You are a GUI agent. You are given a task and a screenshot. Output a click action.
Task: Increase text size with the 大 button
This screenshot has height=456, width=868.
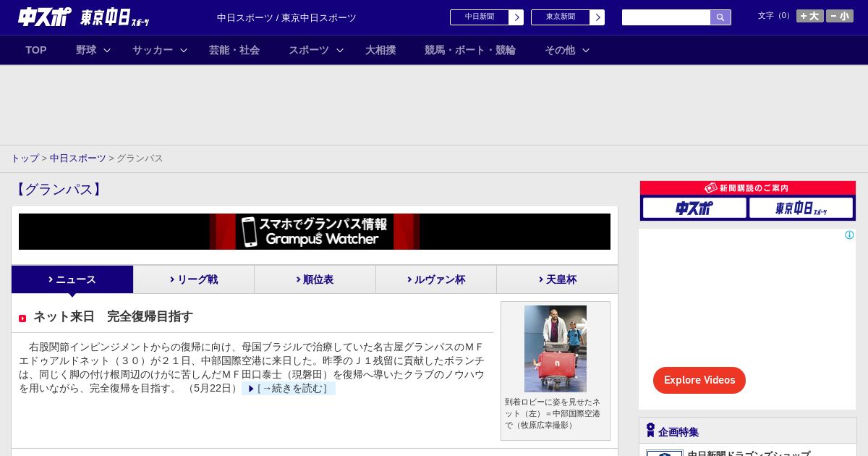click(x=810, y=16)
